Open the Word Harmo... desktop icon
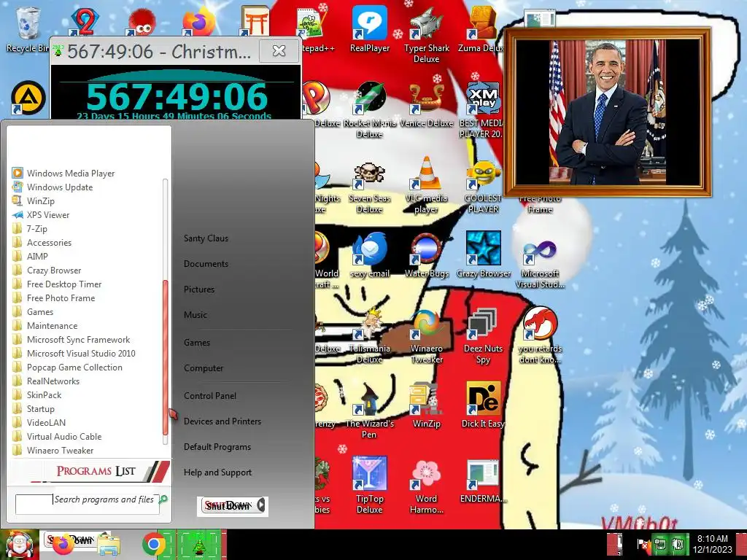 tap(426, 486)
